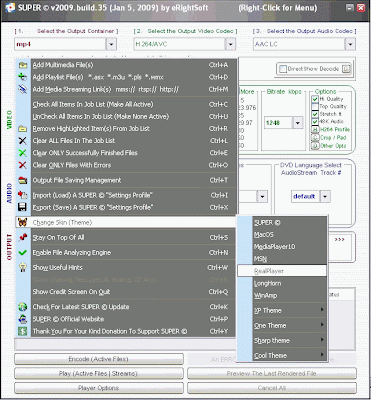This screenshot has width=371, height=400.
Task: Select the RealPlayer skin
Action: pos(282,271)
